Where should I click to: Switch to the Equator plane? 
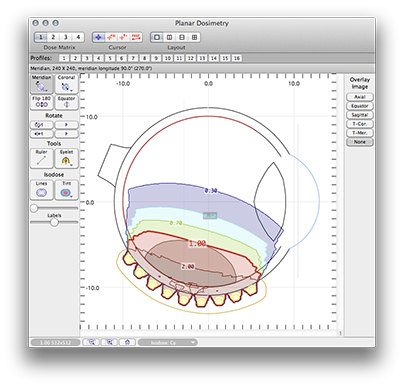tap(66, 102)
